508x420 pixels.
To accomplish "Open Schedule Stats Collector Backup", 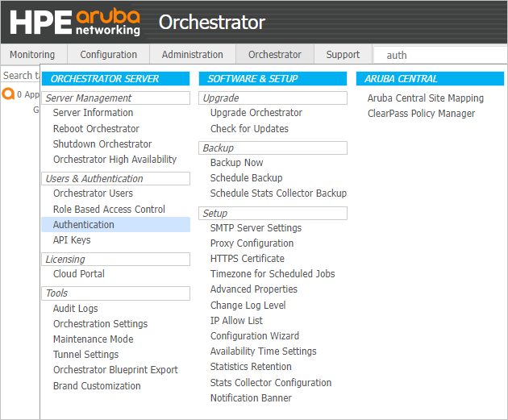I will pyautogui.click(x=278, y=193).
